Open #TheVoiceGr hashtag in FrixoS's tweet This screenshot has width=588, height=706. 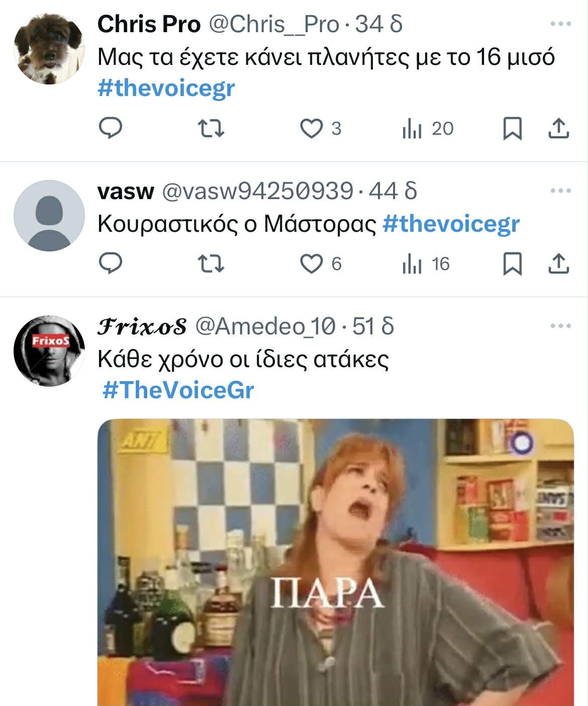coord(178,390)
